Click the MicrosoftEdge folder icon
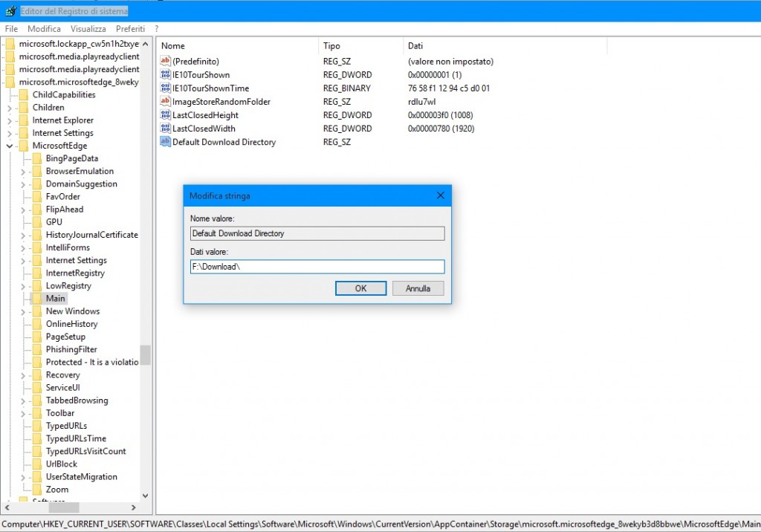The height and width of the screenshot is (532, 761). pos(23,146)
